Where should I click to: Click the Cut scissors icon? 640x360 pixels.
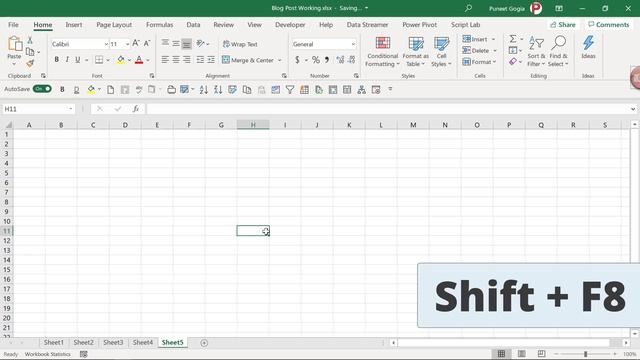tap(30, 40)
